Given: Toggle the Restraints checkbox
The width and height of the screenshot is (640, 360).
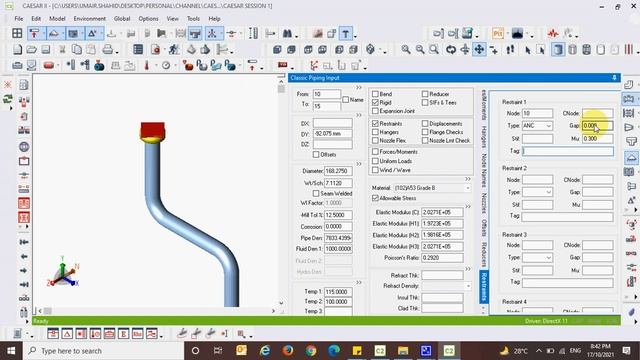Looking at the screenshot, I should click(375, 123).
